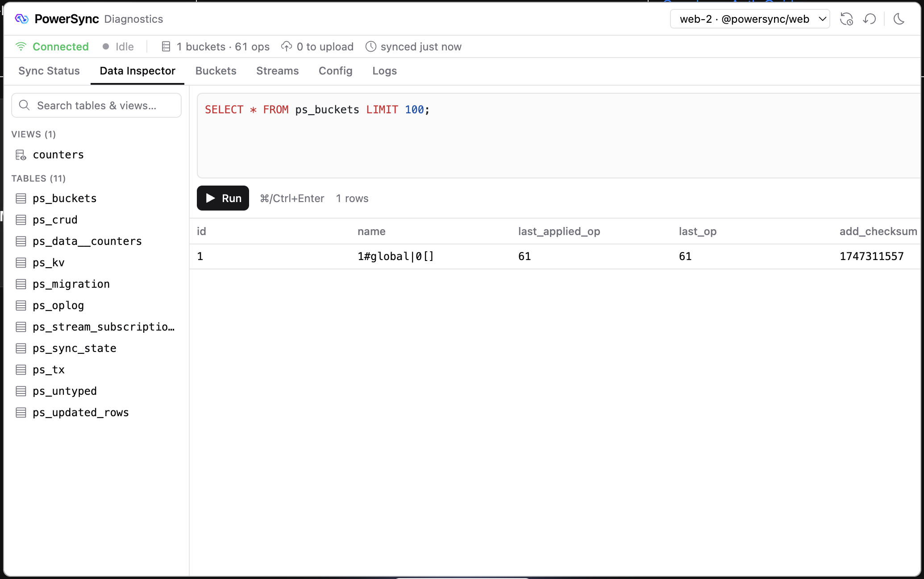Image resolution: width=924 pixels, height=579 pixels.
Task: Click inside the SQL query editor
Action: (559, 136)
